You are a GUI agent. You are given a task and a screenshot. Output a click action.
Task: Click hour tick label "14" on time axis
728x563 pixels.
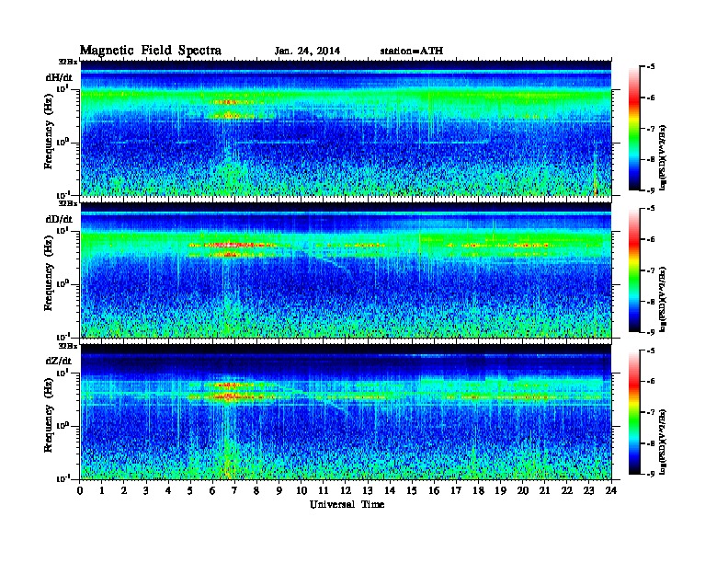[390, 490]
